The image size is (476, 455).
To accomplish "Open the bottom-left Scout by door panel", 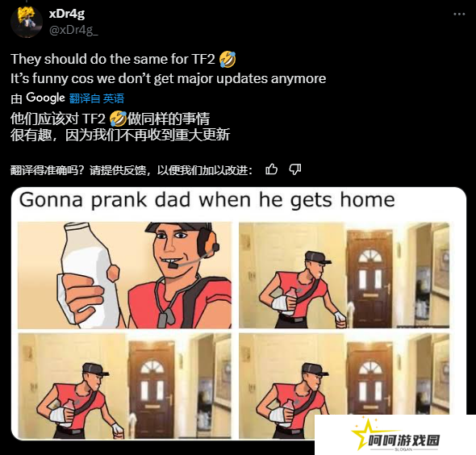I will (124, 386).
